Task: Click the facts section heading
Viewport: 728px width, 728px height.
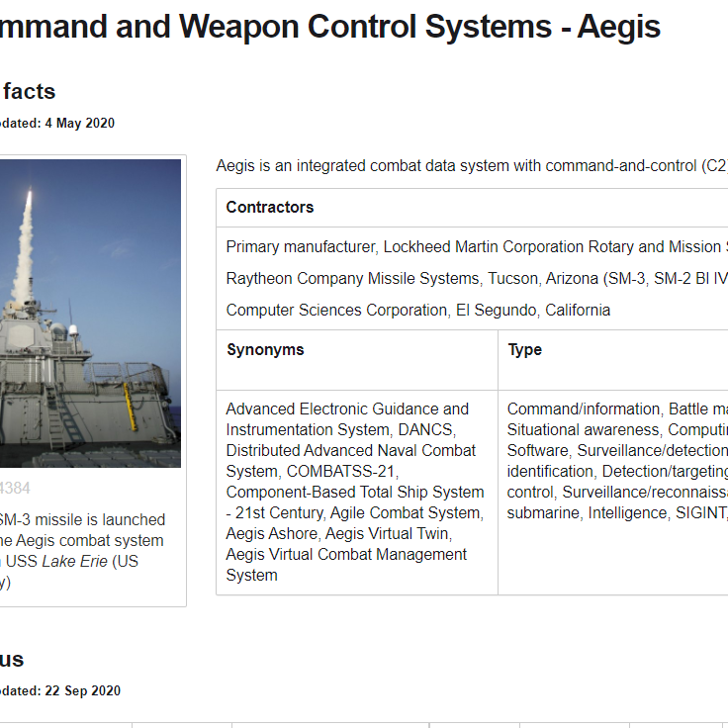Action: 28,91
